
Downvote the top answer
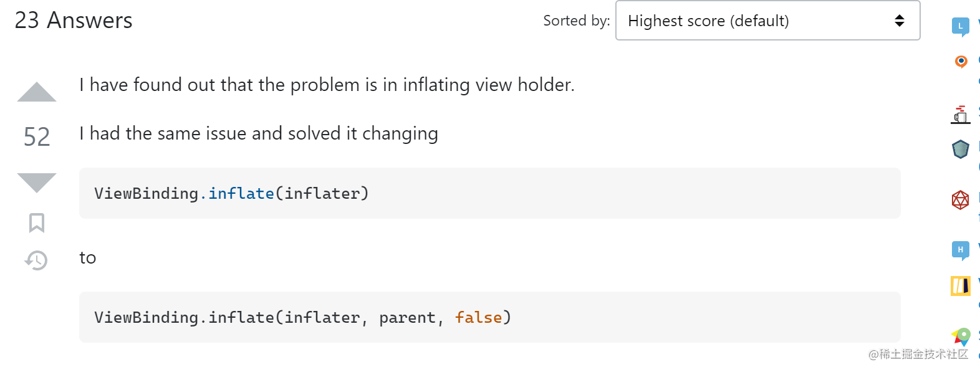36,181
